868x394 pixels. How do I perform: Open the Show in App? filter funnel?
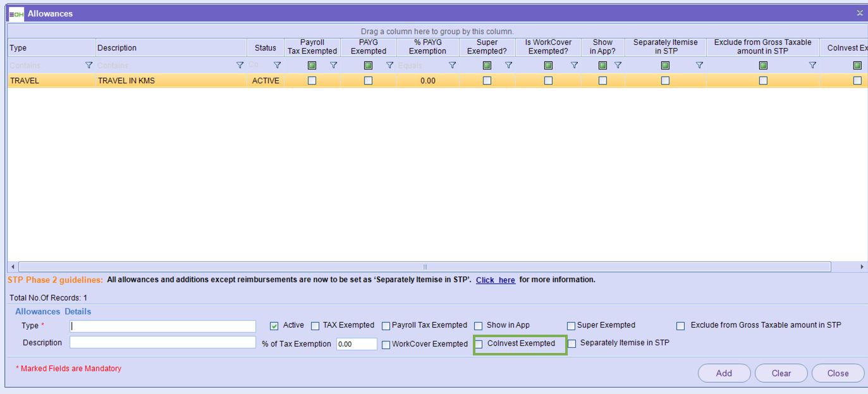pyautogui.click(x=618, y=65)
